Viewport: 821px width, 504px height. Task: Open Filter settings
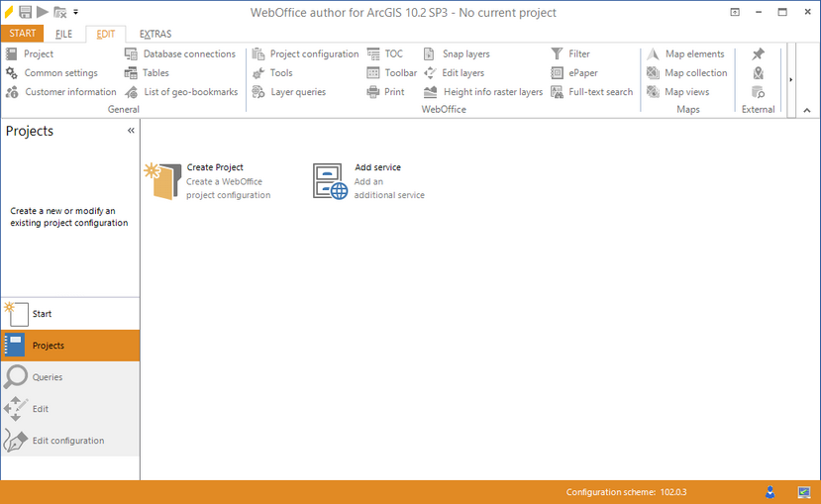pos(570,53)
